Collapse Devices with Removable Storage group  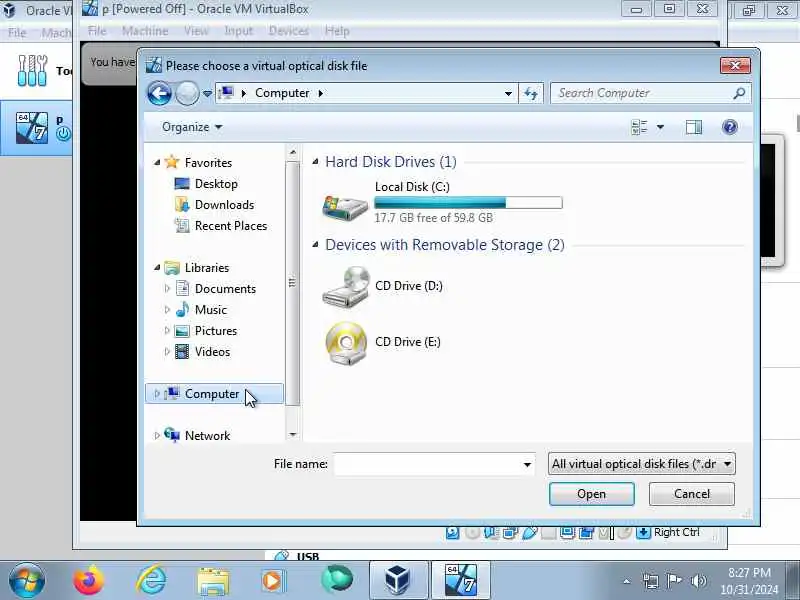(x=315, y=245)
